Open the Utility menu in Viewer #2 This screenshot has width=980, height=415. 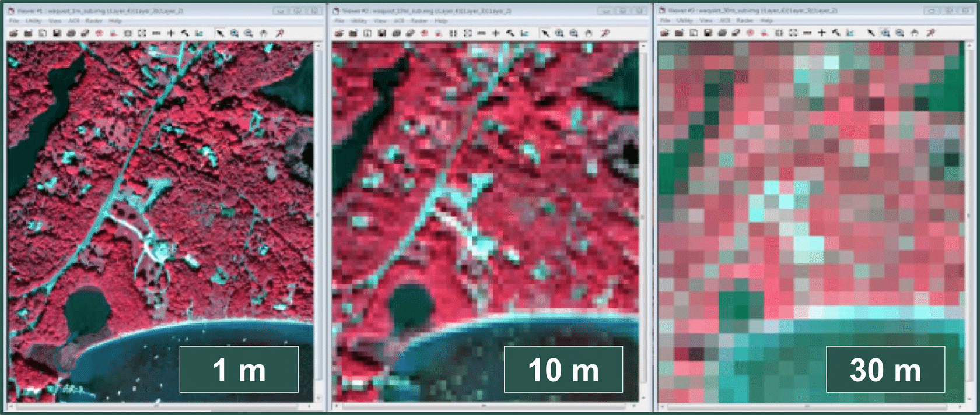(x=359, y=20)
